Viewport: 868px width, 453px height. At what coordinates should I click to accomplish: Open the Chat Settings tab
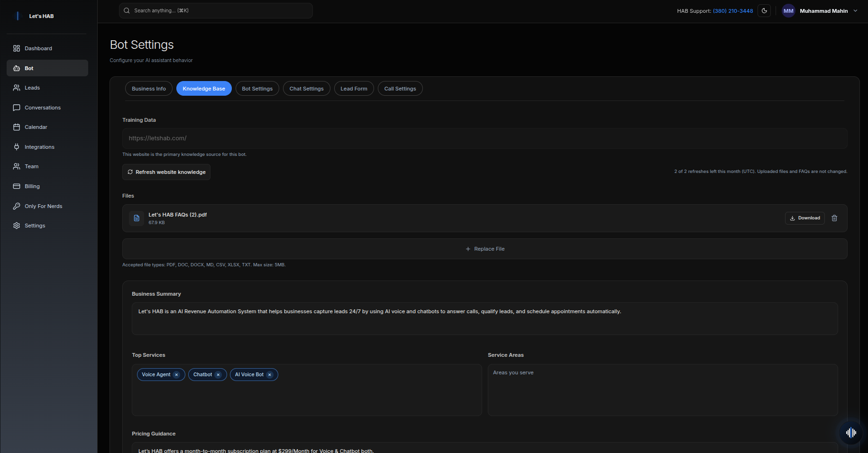click(x=307, y=89)
